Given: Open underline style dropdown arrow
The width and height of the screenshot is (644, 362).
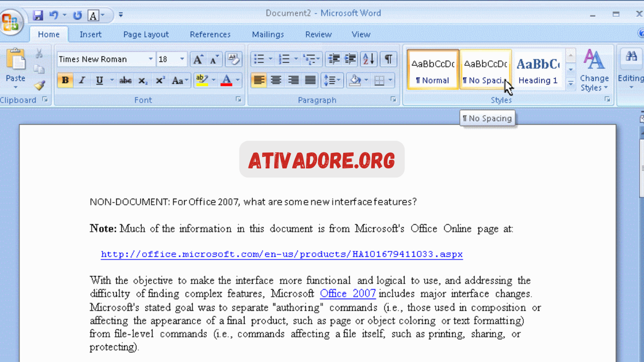Looking at the screenshot, I should point(112,80).
